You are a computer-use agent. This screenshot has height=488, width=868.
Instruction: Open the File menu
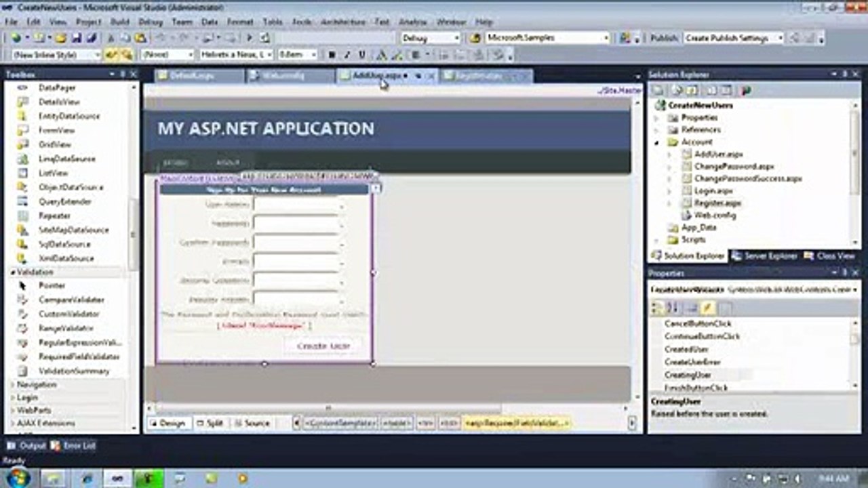pos(11,22)
